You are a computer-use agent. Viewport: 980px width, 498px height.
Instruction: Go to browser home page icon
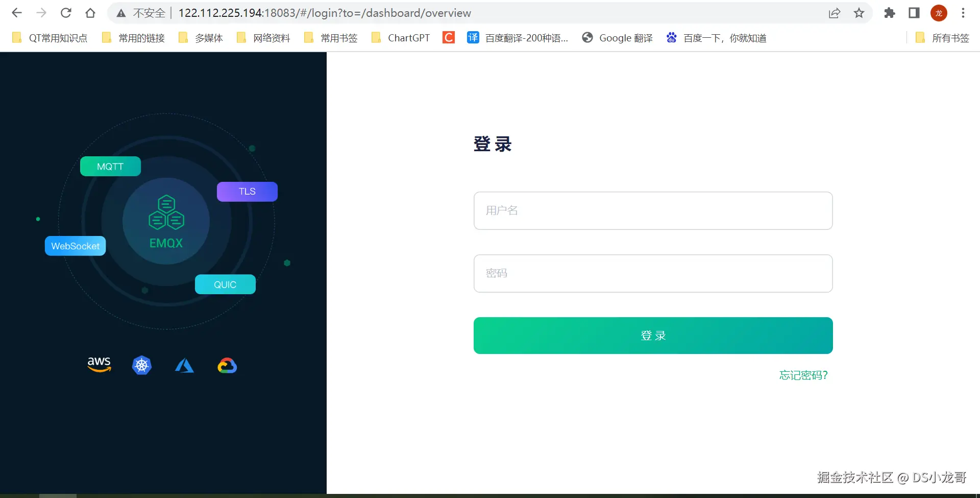tap(90, 13)
